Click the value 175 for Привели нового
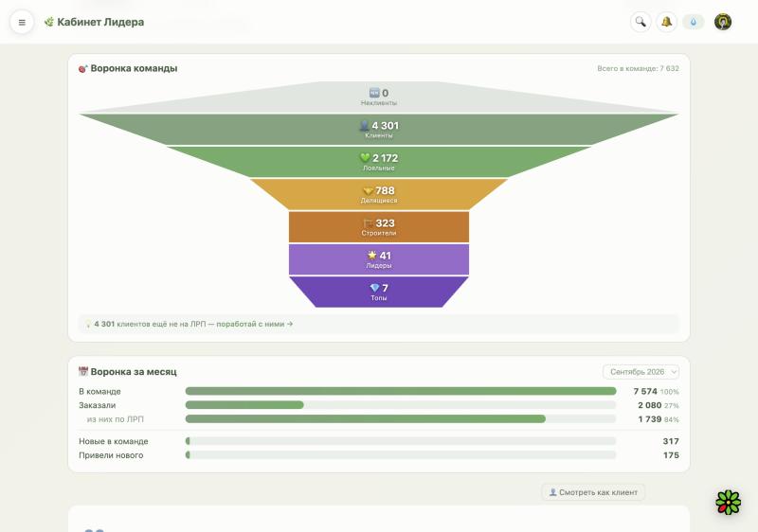 point(671,455)
